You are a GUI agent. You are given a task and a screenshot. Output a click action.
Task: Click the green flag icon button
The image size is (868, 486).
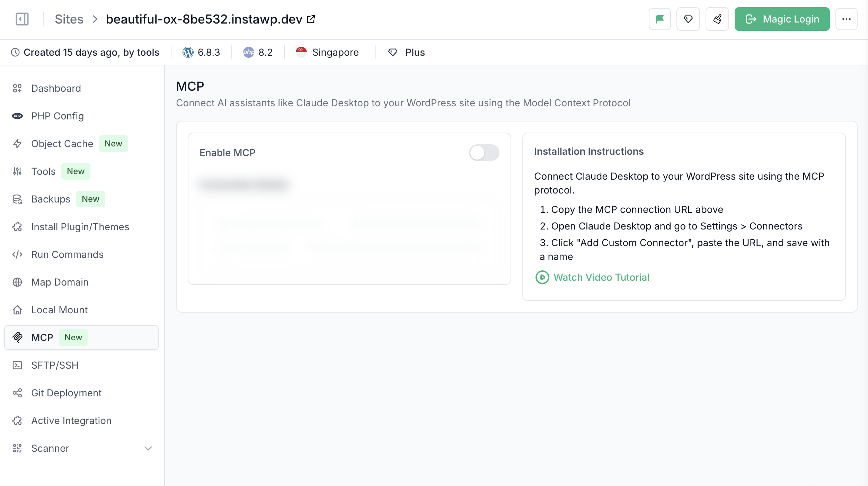coord(659,19)
